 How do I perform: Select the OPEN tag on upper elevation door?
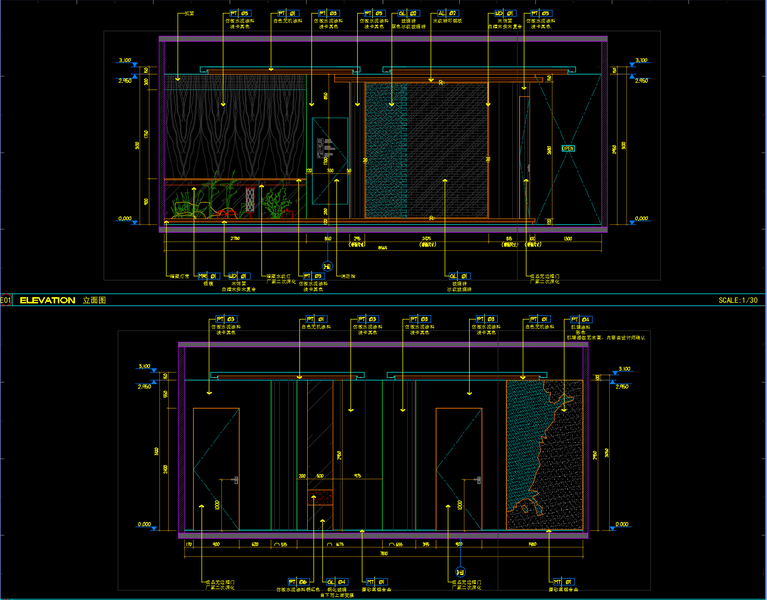[568, 148]
